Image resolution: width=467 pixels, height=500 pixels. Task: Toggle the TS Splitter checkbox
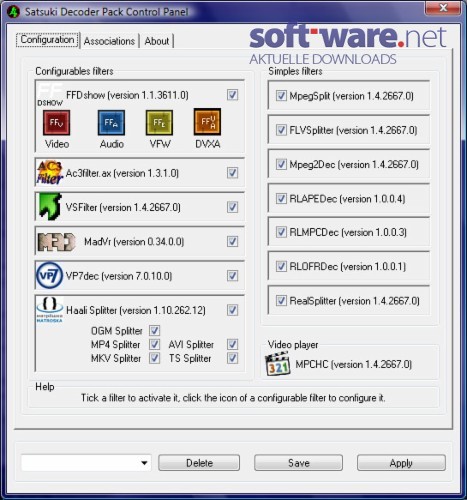(232, 358)
